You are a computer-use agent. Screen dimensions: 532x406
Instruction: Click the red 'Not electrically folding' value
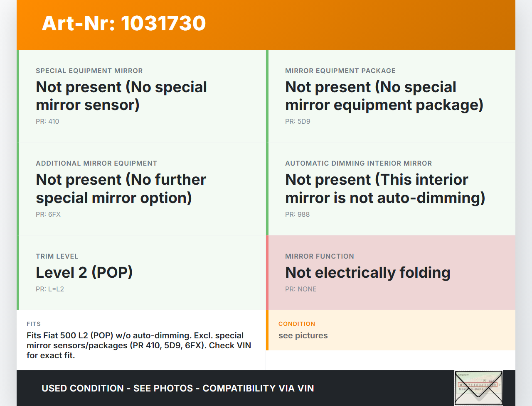(x=367, y=272)
